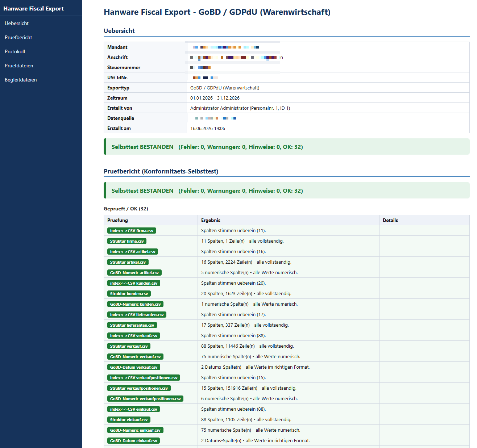Click result '20 Spalten, 1623 Zeile(n)' text

click(x=246, y=294)
